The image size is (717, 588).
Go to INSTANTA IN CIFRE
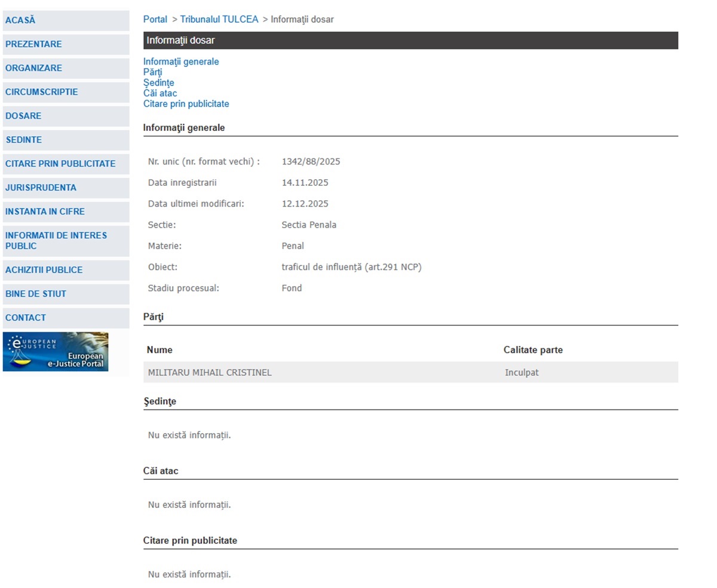pyautogui.click(x=66, y=212)
